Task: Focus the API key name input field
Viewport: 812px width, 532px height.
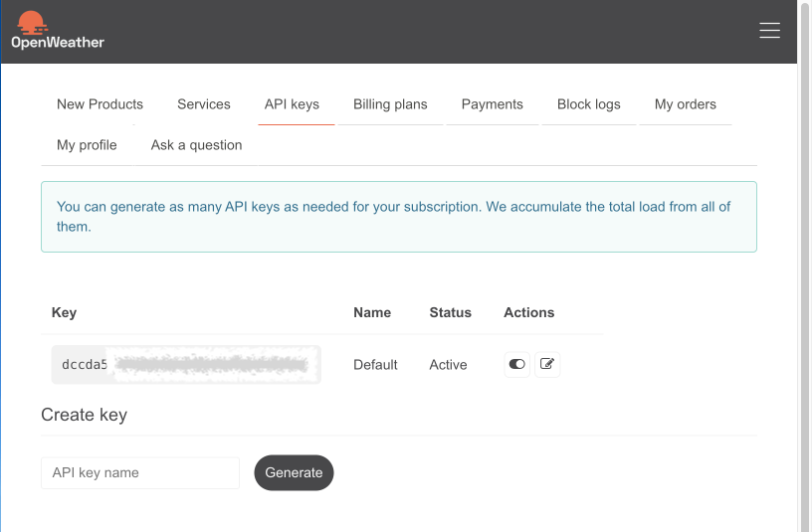Action: [140, 473]
